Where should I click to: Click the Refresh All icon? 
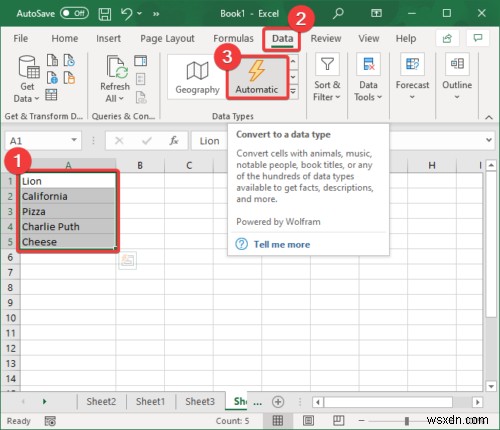117,67
